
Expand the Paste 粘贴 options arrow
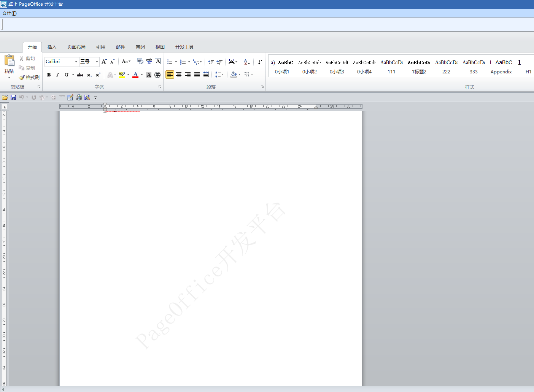coord(9,78)
